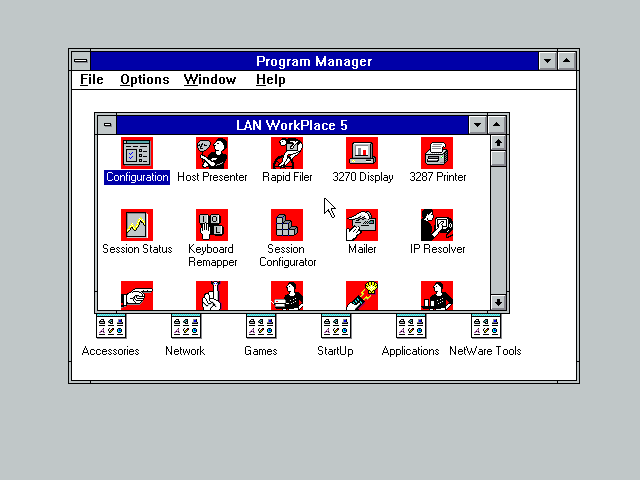The image size is (640, 480).
Task: Click the finger with string icon
Action: click(212, 295)
